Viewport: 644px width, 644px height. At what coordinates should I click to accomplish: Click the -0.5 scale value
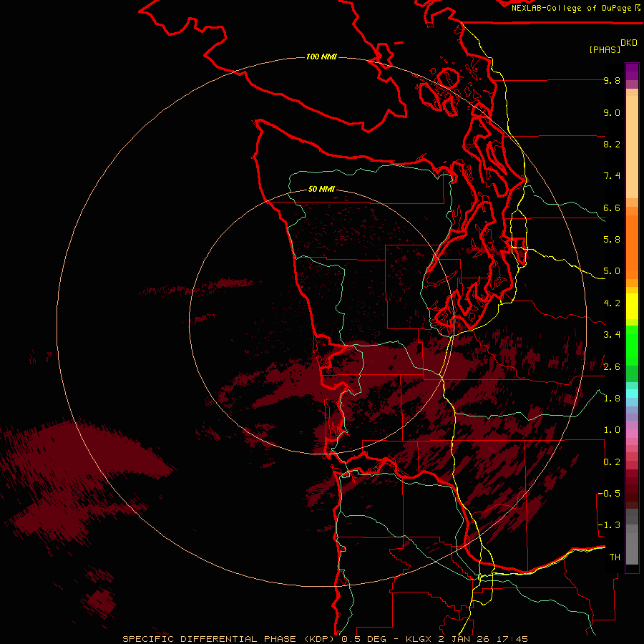[610, 494]
